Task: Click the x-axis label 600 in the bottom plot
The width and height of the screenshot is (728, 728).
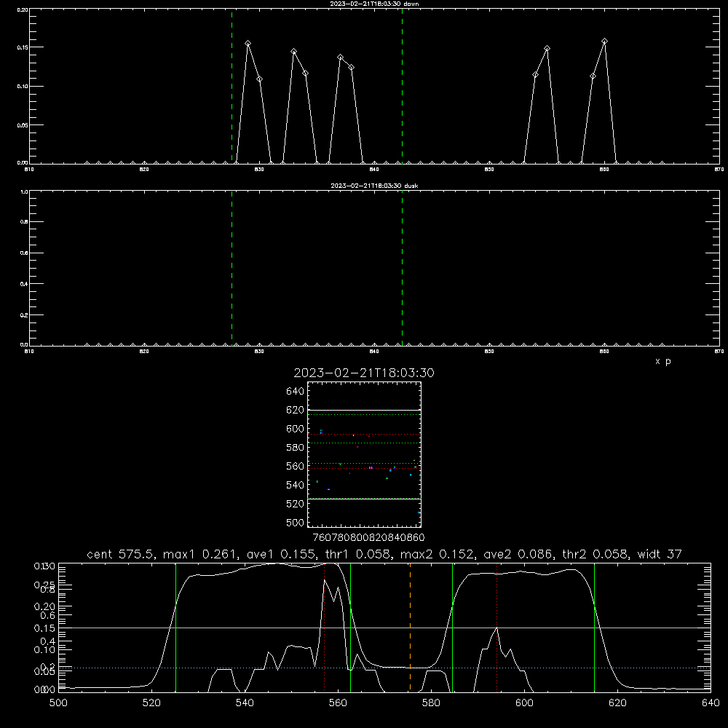Action: pyautogui.click(x=525, y=703)
